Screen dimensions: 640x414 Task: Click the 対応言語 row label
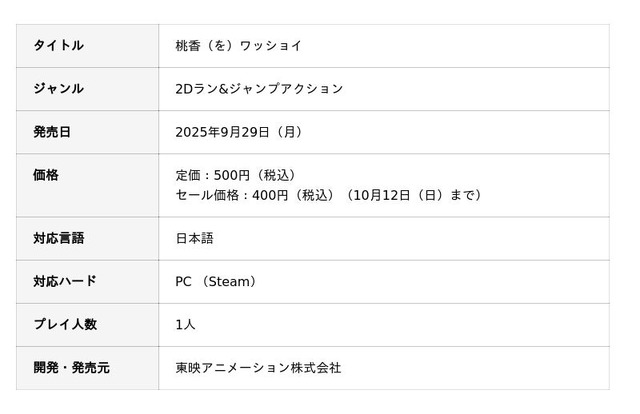tap(59, 238)
